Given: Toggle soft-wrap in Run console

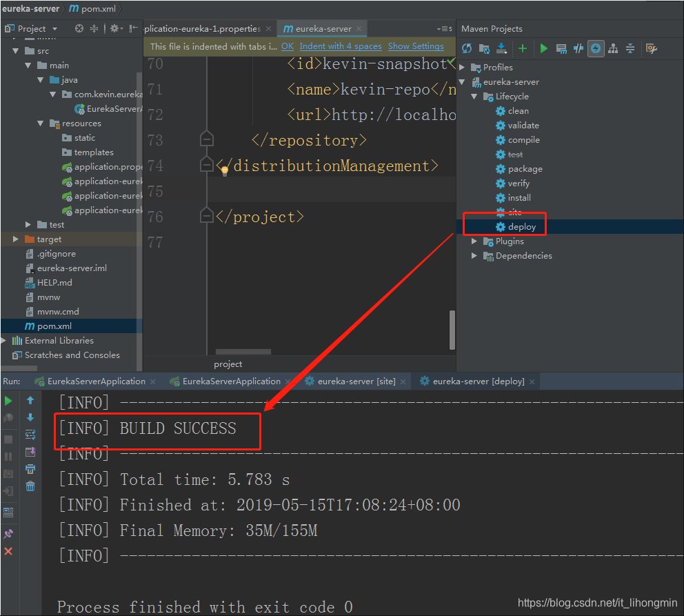Looking at the screenshot, I should point(30,435).
